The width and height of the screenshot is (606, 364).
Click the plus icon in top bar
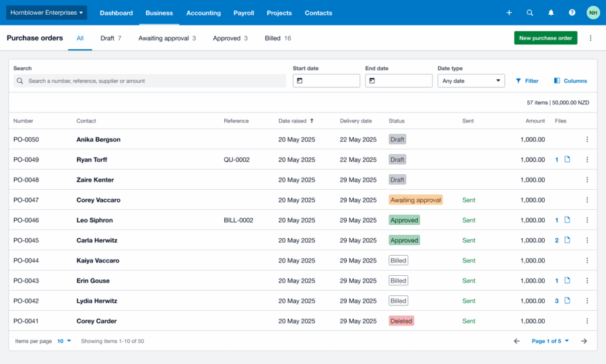509,13
